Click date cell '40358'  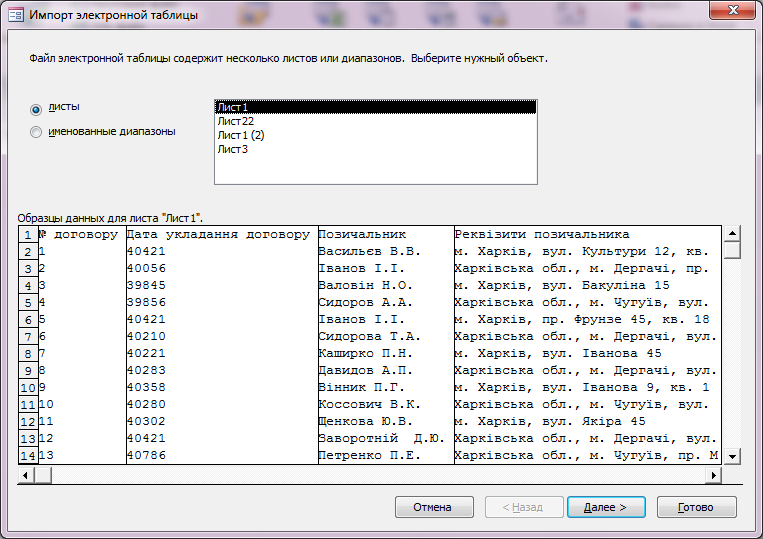click(x=222, y=388)
